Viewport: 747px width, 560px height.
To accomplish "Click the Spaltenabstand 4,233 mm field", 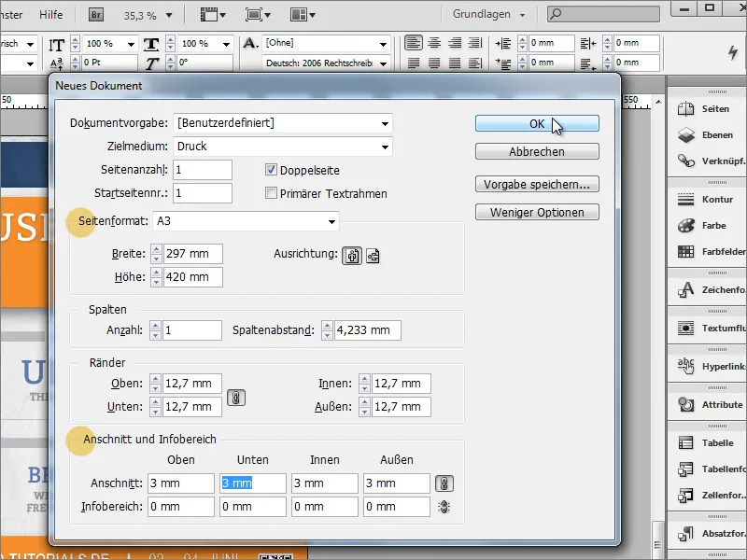I will click(367, 330).
